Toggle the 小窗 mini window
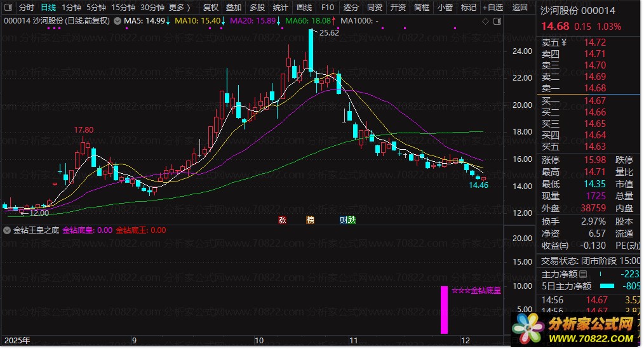 pyautogui.click(x=445, y=8)
